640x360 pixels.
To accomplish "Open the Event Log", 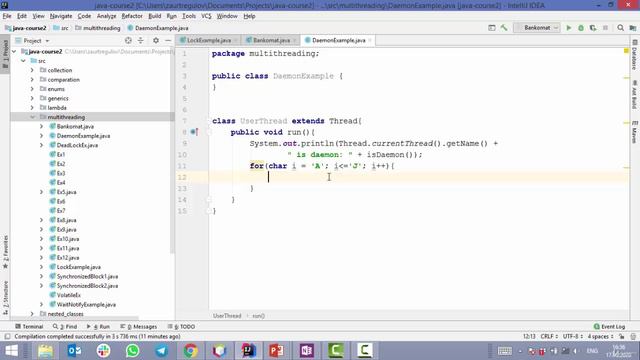I will coord(609,327).
